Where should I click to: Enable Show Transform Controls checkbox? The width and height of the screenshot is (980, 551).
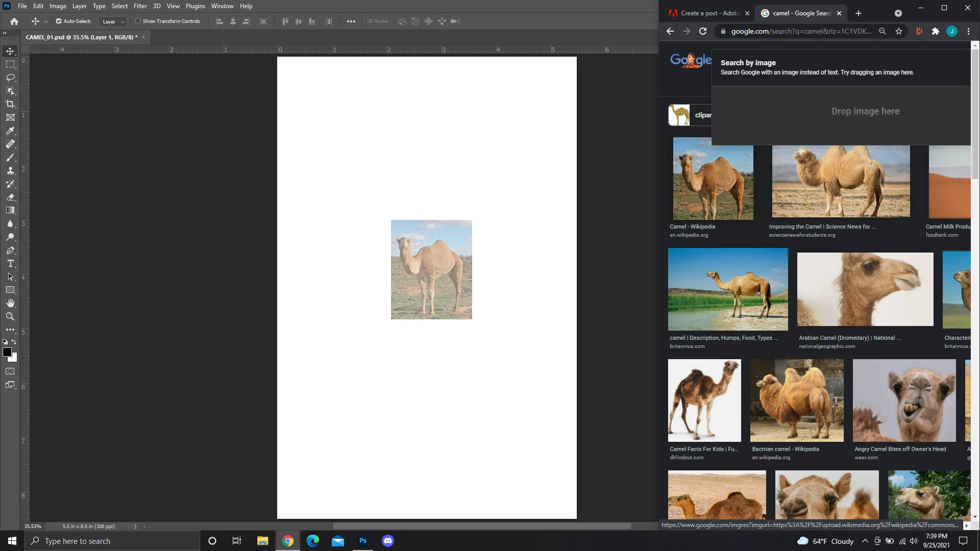[x=138, y=21]
